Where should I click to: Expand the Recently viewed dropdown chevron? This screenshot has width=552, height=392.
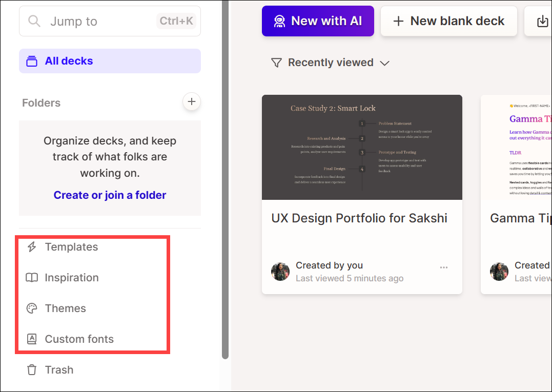[384, 63]
